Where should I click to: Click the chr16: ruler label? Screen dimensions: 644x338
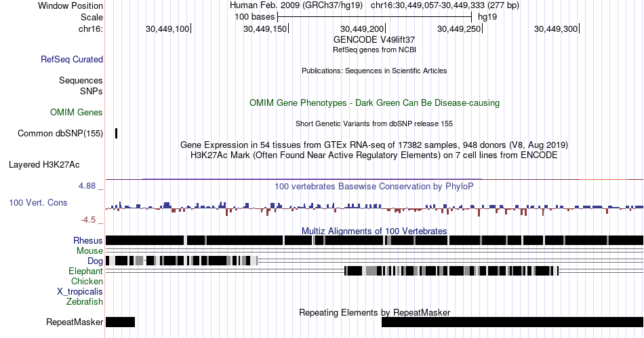coord(91,29)
